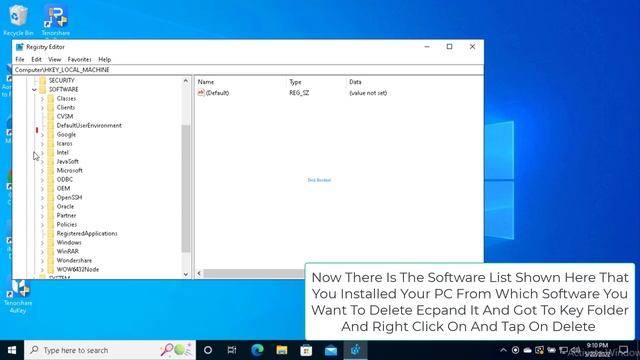
Task: Open the Windows Start menu
Action: (12, 350)
